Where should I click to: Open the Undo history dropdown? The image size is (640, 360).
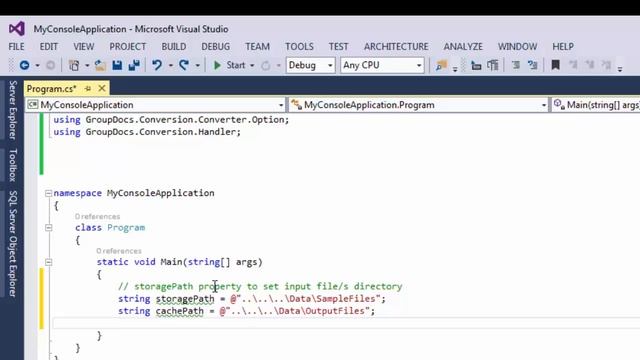171,65
